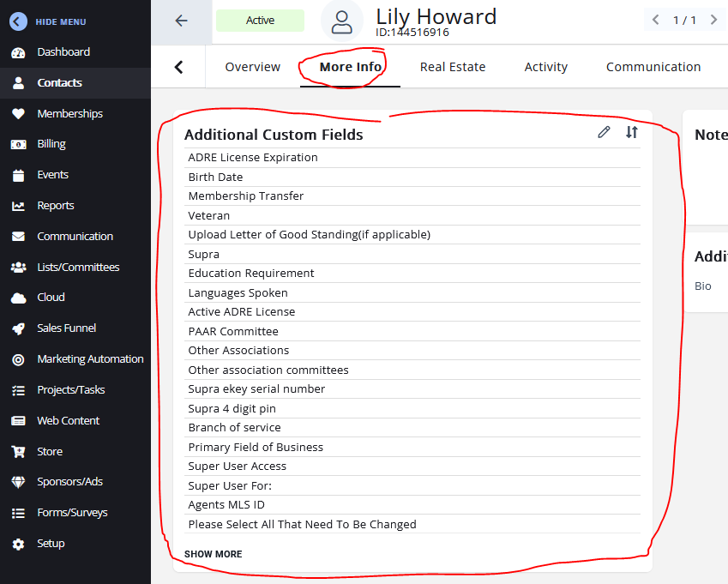This screenshot has height=584, width=728.
Task: Open Setup gear in sidebar
Action: click(x=51, y=544)
